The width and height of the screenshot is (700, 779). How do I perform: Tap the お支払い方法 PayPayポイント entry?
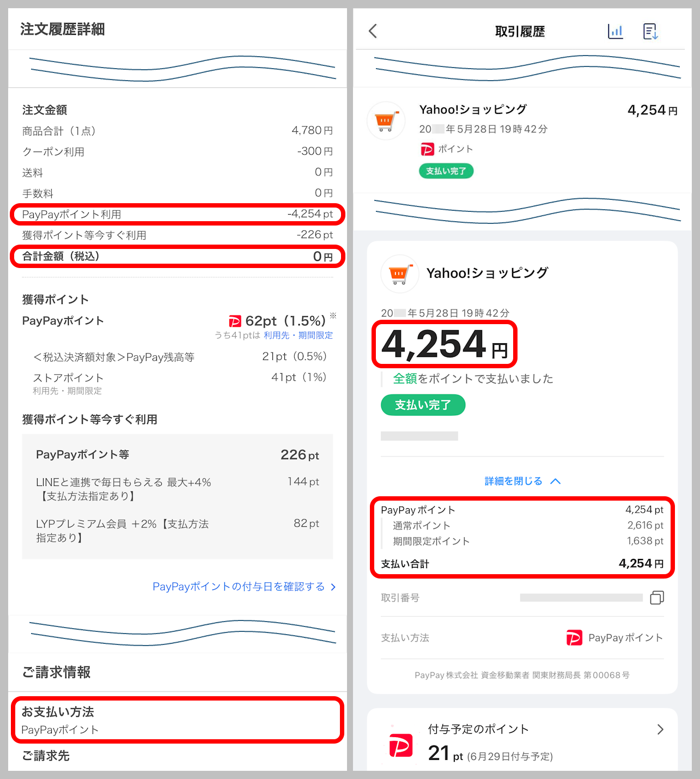click(178, 720)
